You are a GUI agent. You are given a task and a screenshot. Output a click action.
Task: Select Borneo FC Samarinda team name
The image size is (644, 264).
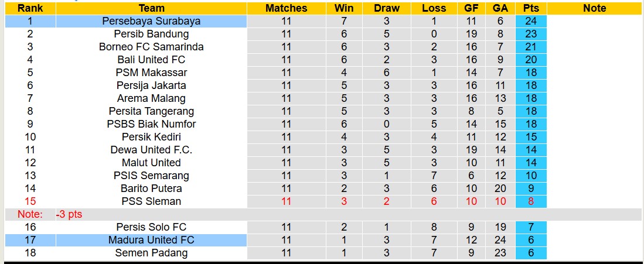(151, 47)
